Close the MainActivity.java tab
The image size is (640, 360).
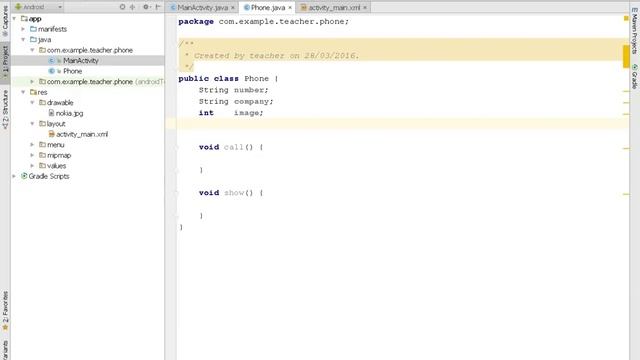pos(233,8)
